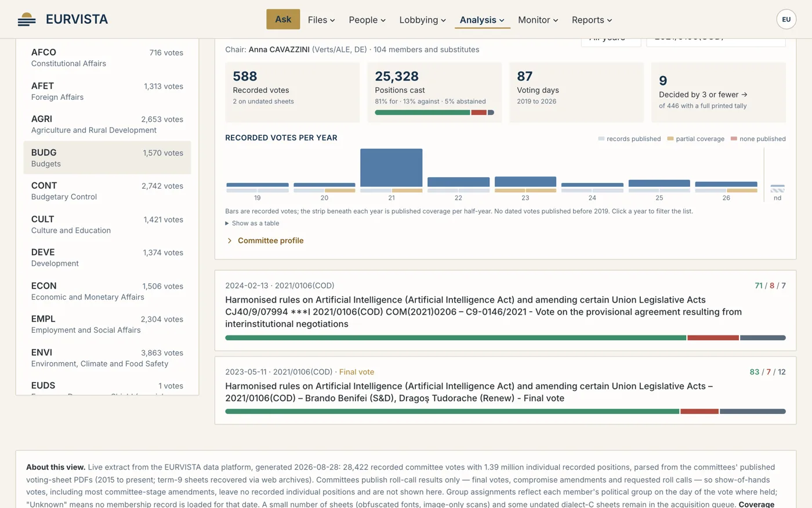Select ECON Economic and Monetary Affairs
Screen dimensions: 812x508
coord(107,291)
